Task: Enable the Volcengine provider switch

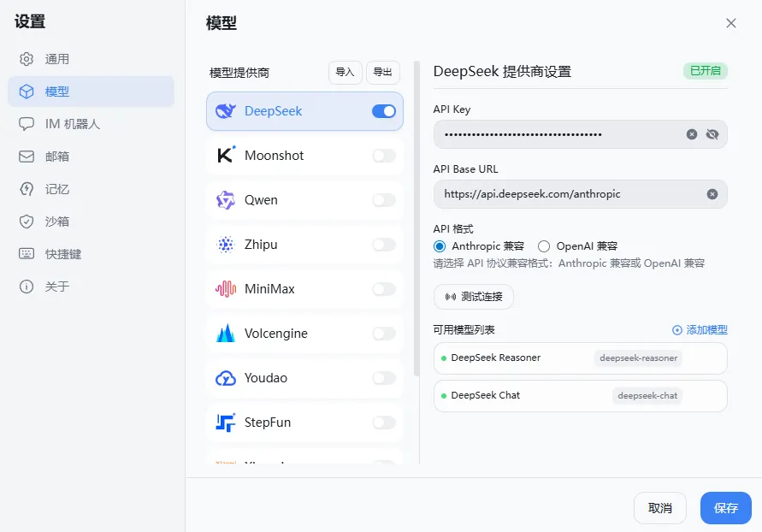Action: [x=384, y=334]
